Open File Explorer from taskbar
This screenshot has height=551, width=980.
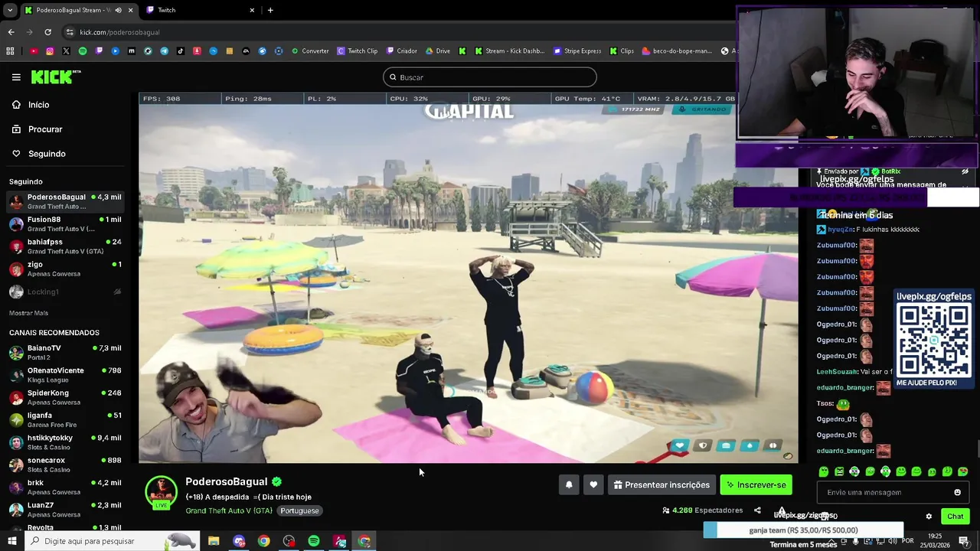214,541
